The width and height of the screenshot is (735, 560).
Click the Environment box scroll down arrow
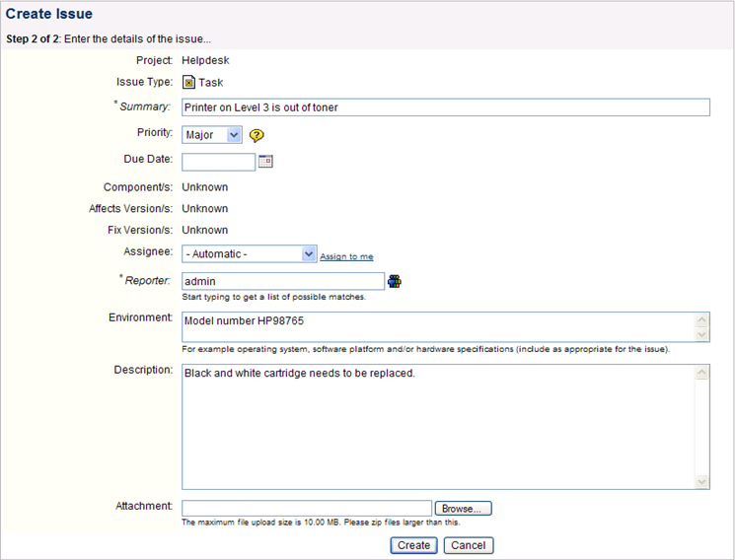pos(701,334)
